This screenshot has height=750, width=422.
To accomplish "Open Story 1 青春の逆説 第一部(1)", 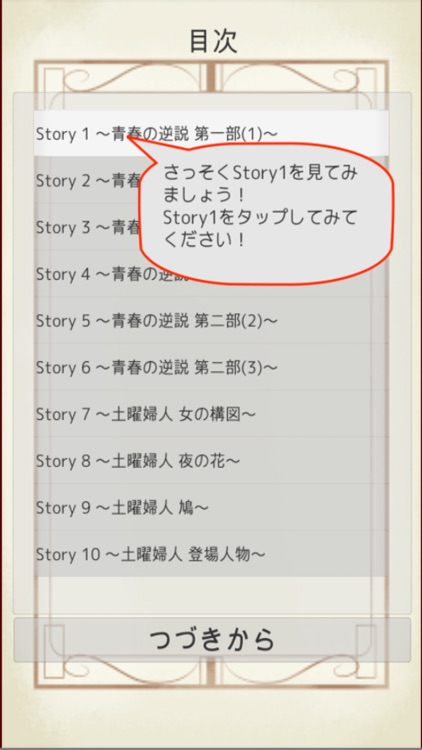I will 211,134.
